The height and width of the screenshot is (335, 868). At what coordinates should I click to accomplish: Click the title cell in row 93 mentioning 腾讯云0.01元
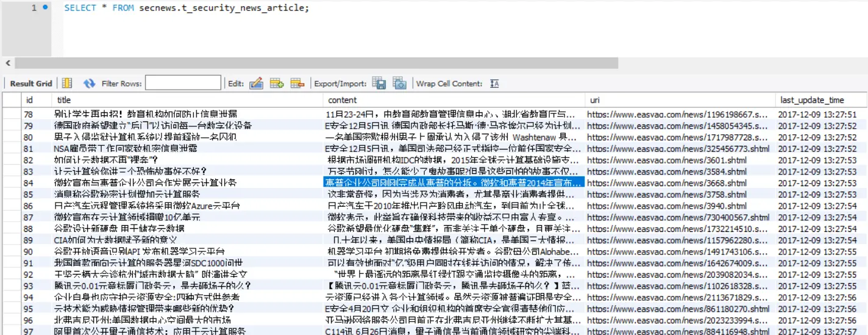[188, 285]
